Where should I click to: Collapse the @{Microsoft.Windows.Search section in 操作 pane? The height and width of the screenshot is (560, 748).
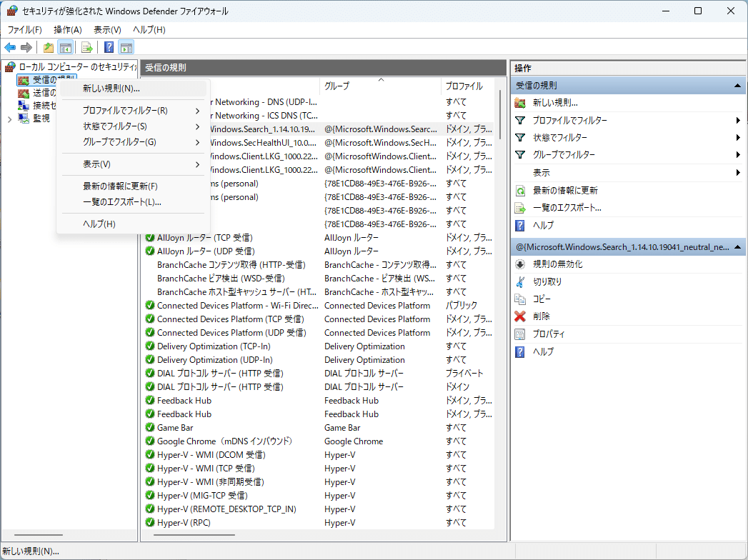737,247
